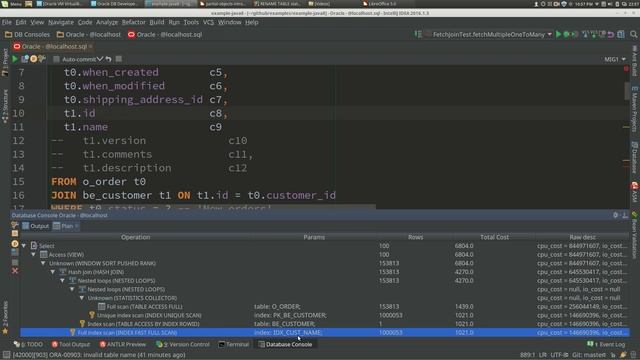Collapse the Hash join node
This screenshot has height=360, width=640.
53,272
